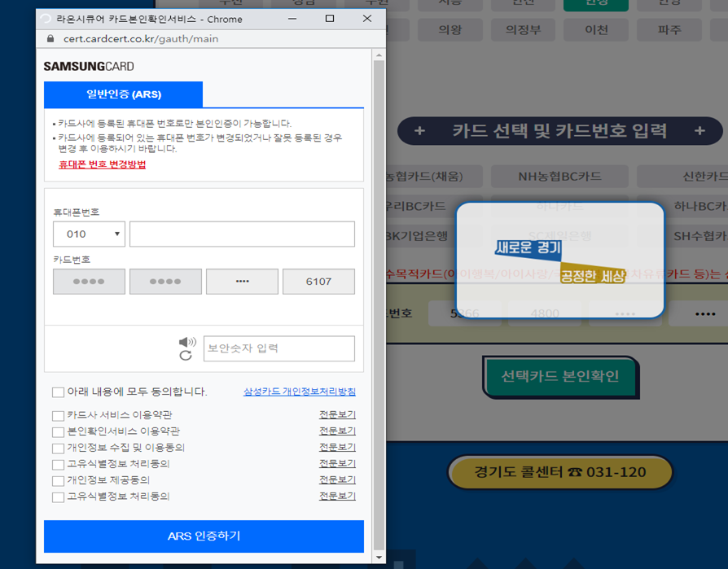The width and height of the screenshot is (728, 569).
Task: Click the third card number field
Action: click(242, 282)
